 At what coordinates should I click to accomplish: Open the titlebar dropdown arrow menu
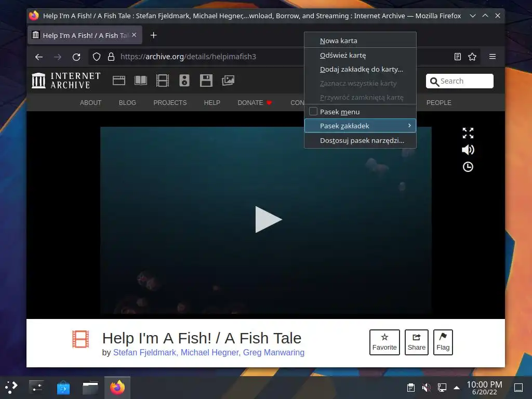point(473,16)
